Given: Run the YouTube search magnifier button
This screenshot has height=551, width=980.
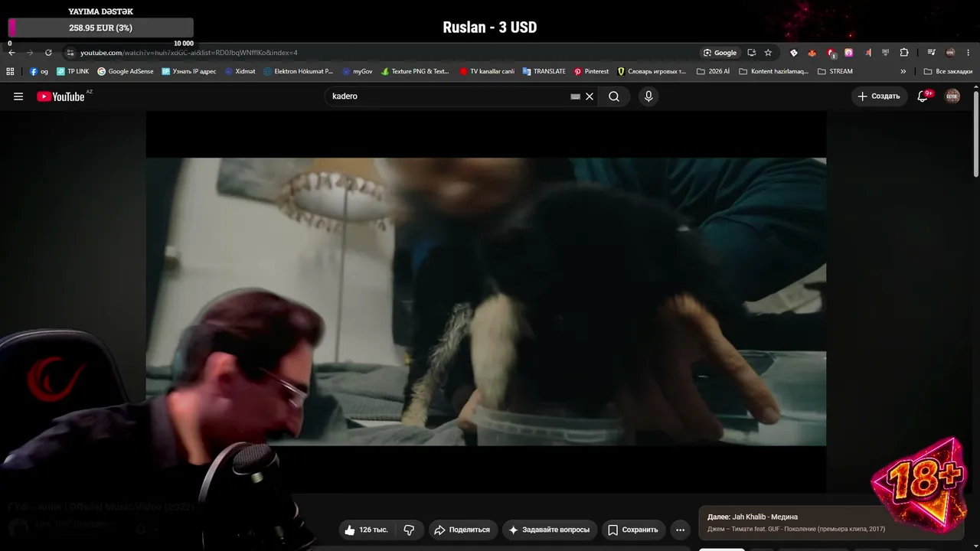Looking at the screenshot, I should pyautogui.click(x=614, y=96).
